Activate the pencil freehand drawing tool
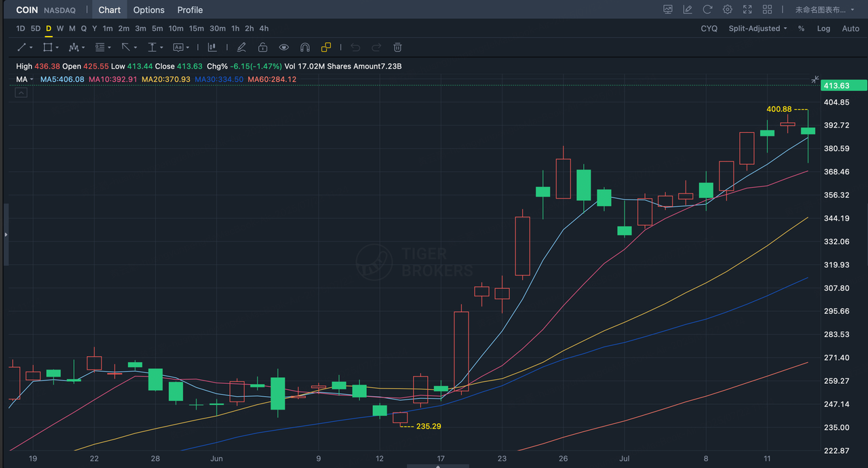 241,47
